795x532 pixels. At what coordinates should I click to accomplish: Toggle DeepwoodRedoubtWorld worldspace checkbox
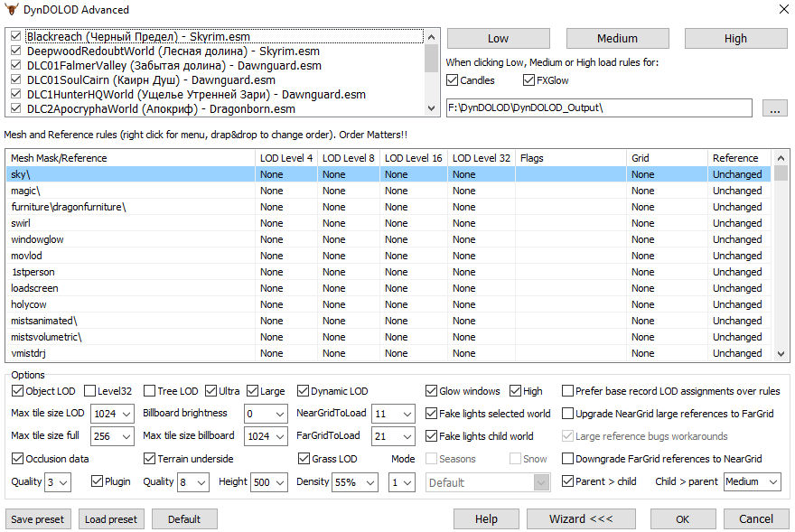15,51
